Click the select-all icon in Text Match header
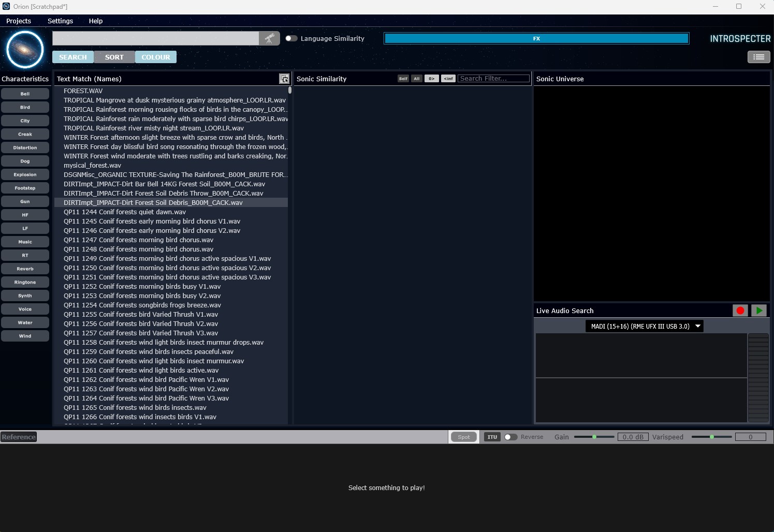 coord(284,79)
